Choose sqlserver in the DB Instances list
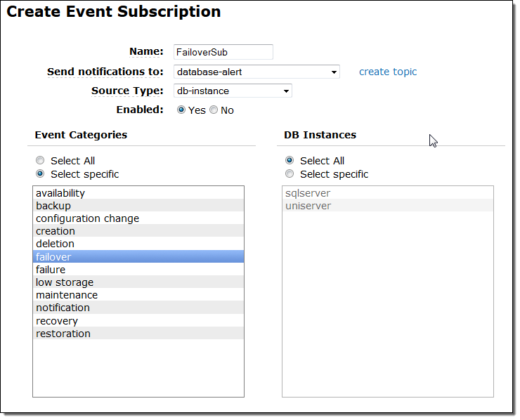 (x=308, y=193)
